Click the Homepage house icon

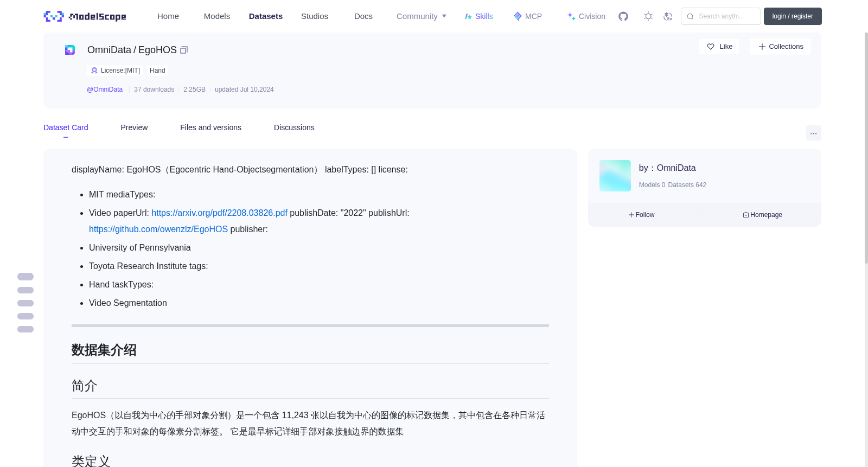746,215
